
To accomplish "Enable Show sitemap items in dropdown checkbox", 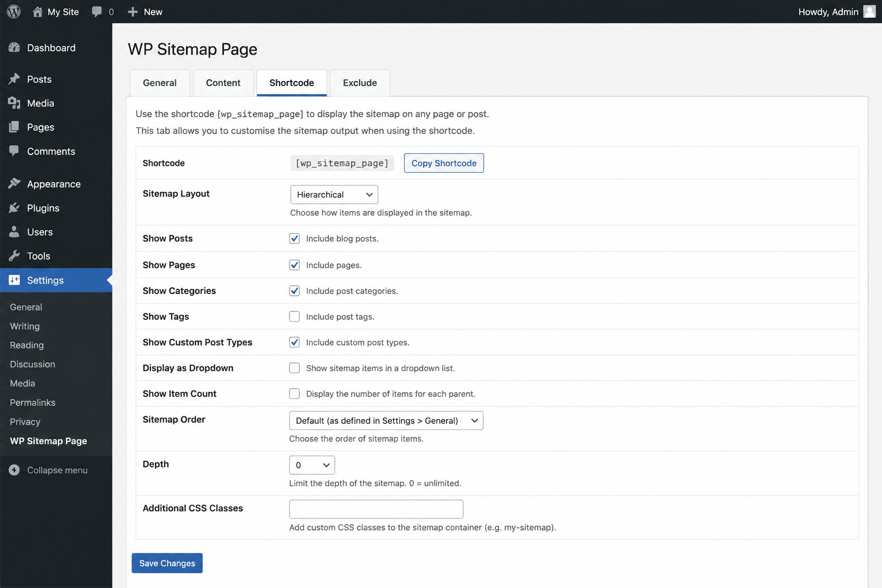I will 295,368.
